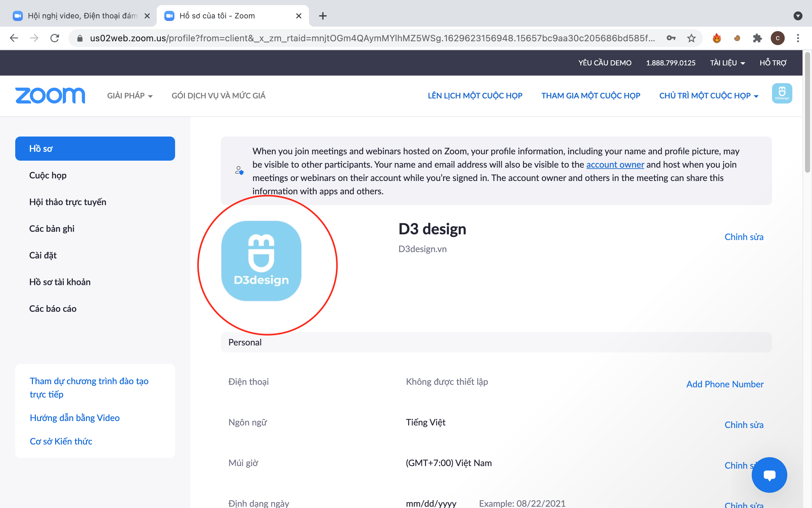Close the Hồ sơ của tôi tab

298,16
